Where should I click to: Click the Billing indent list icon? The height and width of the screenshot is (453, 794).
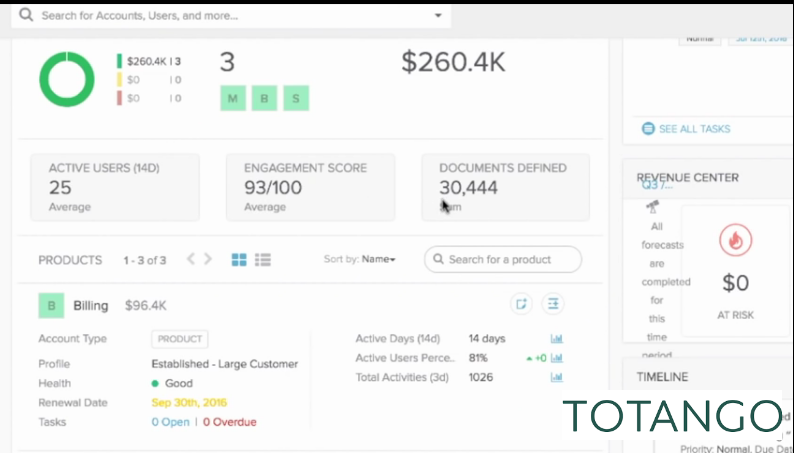point(553,304)
